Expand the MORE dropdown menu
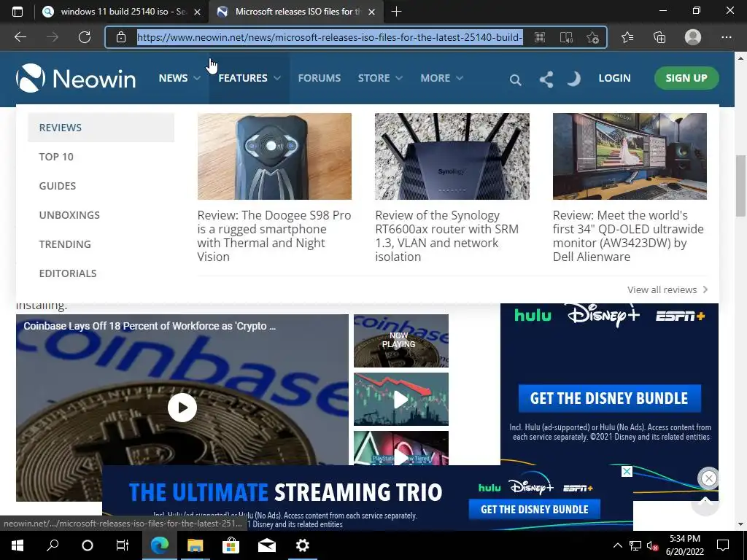The width and height of the screenshot is (747, 560). point(441,78)
